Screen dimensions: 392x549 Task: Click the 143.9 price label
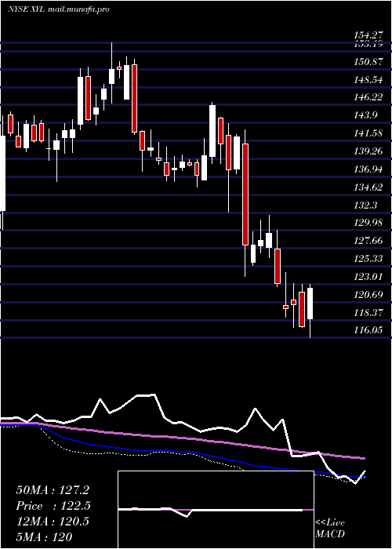coord(366,115)
